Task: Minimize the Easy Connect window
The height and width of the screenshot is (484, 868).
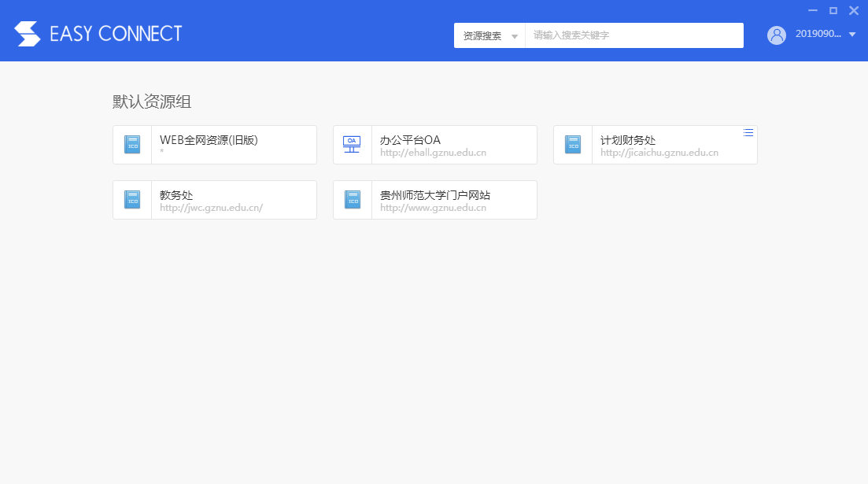Action: 813,10
